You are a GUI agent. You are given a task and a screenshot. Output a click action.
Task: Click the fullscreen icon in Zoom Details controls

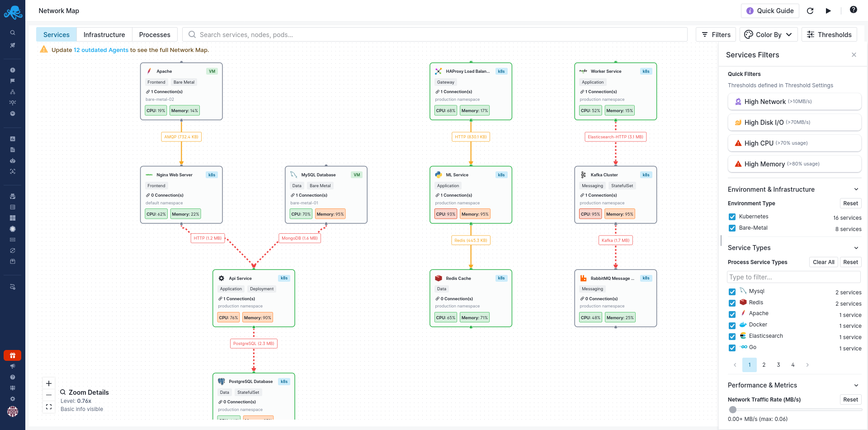pos(48,406)
